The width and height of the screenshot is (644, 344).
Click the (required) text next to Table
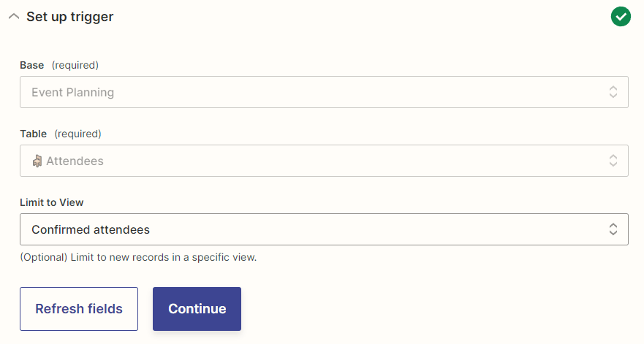click(x=77, y=134)
